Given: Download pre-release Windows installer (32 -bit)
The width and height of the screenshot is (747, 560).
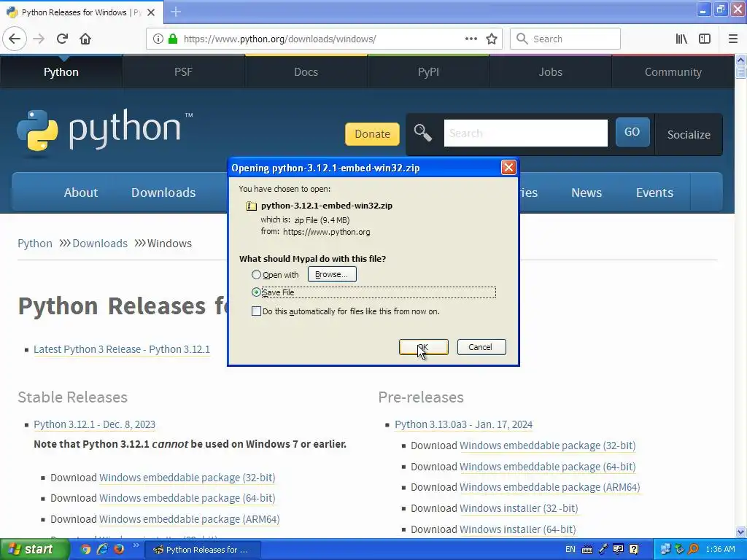Looking at the screenshot, I should 519,508.
